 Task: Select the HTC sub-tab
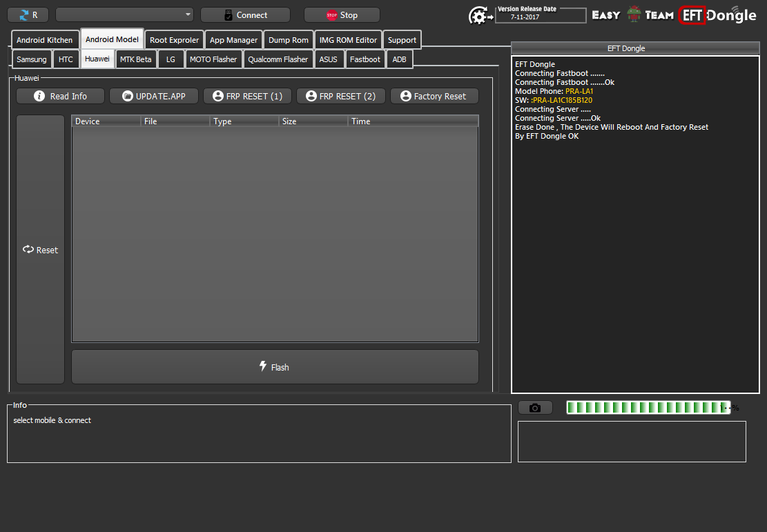pos(66,59)
